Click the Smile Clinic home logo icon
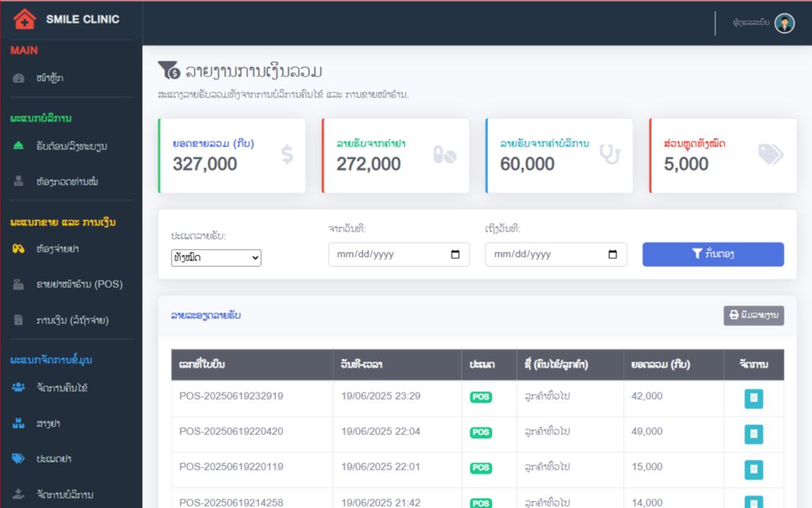Screen dimensions: 812x508 pyautogui.click(x=25, y=19)
